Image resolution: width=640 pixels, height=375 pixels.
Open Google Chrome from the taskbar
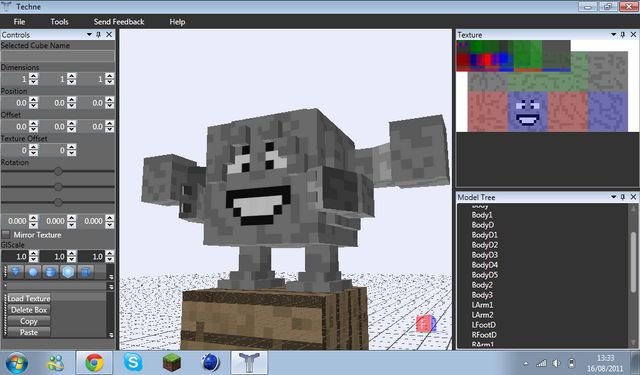pos(94,362)
